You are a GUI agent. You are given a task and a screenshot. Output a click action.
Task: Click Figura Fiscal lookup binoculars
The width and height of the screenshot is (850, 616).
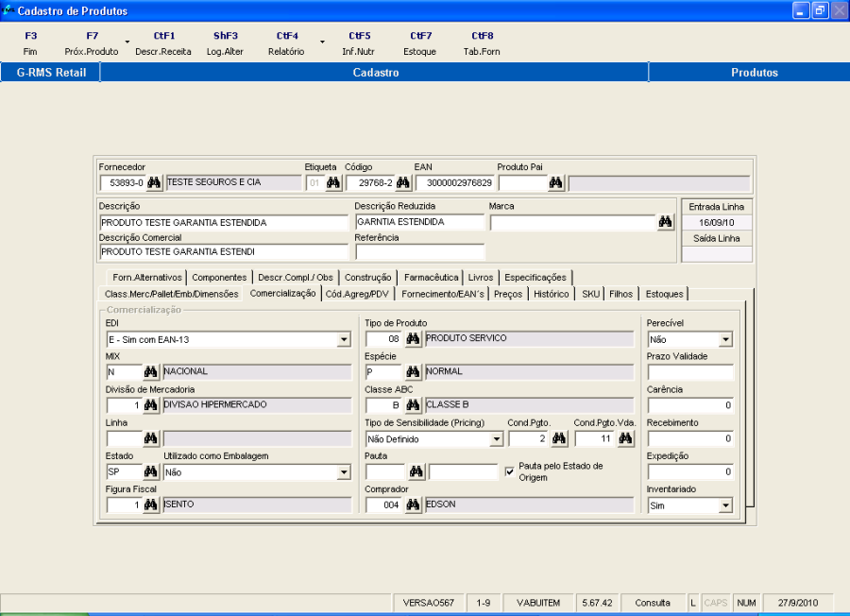(151, 505)
